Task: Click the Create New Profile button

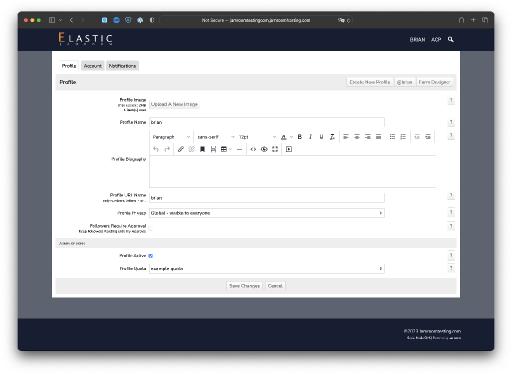Action: point(370,82)
